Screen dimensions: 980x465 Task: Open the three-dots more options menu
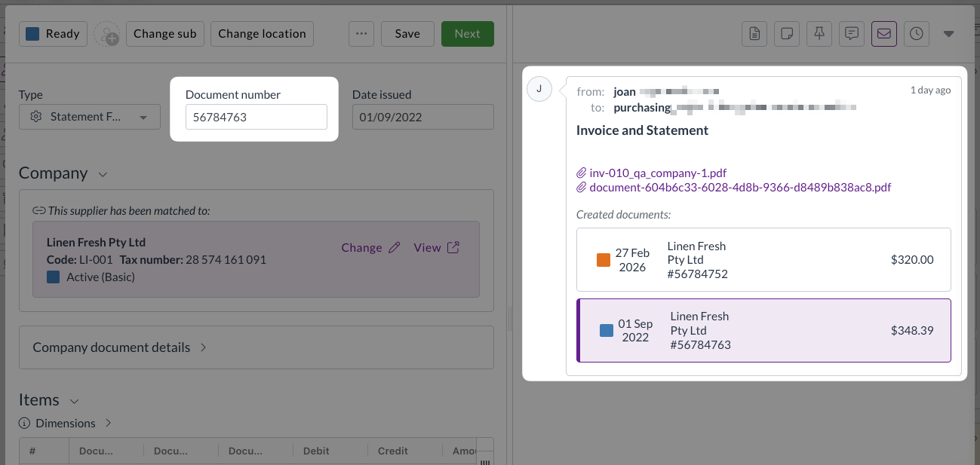(x=361, y=34)
